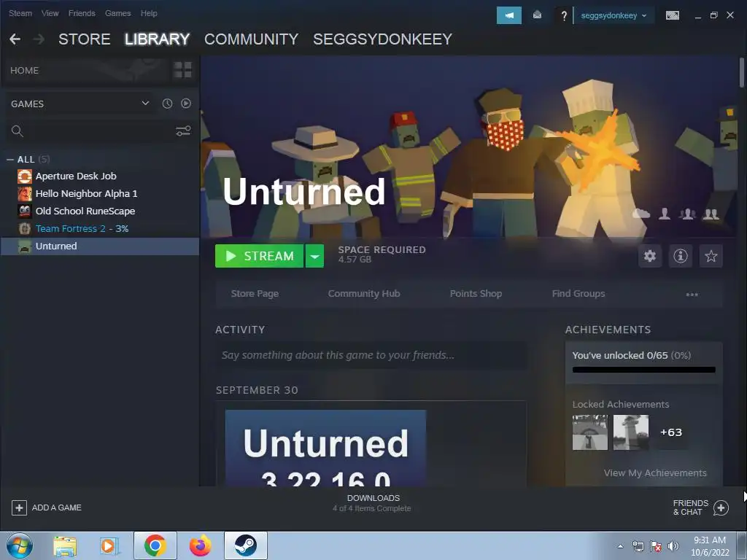Click View My Achievements link
The height and width of the screenshot is (560, 747).
pos(655,472)
